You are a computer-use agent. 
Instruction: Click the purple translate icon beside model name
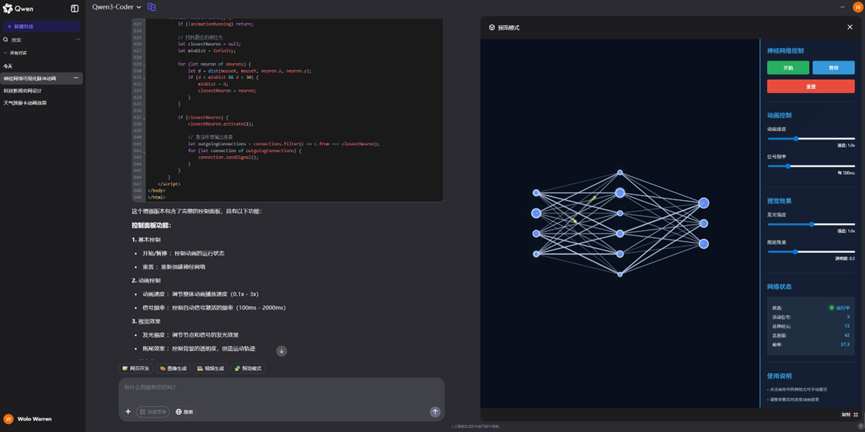point(152,7)
